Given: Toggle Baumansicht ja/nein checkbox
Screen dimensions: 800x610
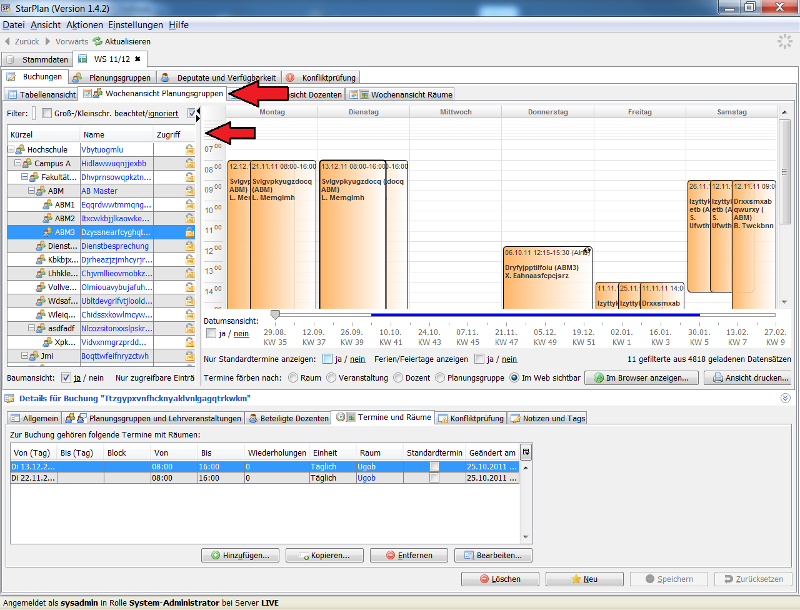Looking at the screenshot, I should tap(65, 378).
